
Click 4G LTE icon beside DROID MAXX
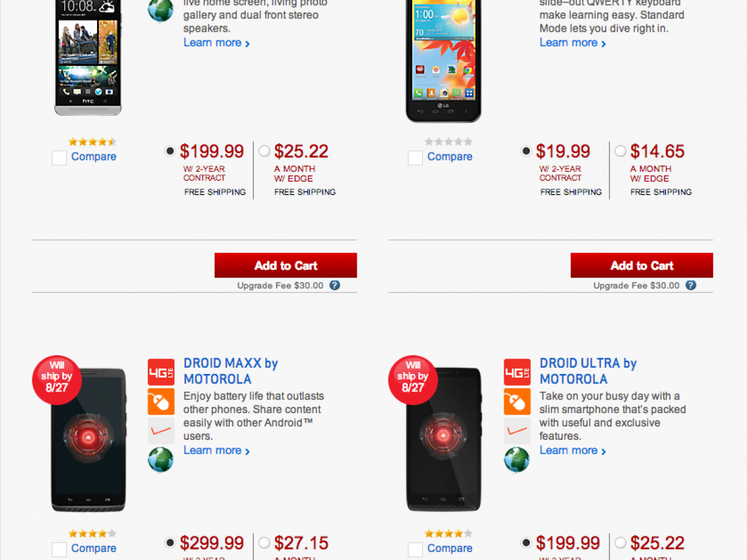pos(161,372)
